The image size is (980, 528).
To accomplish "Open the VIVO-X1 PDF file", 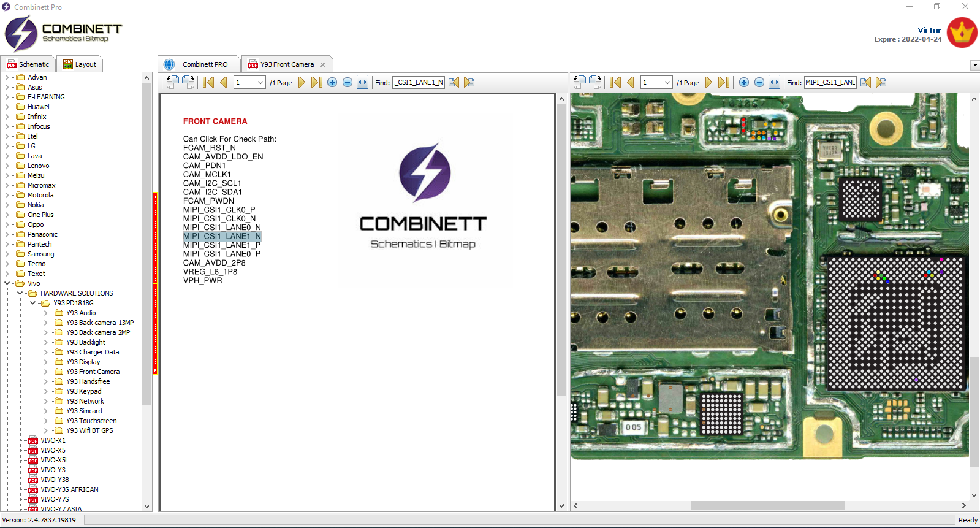I will 53,440.
